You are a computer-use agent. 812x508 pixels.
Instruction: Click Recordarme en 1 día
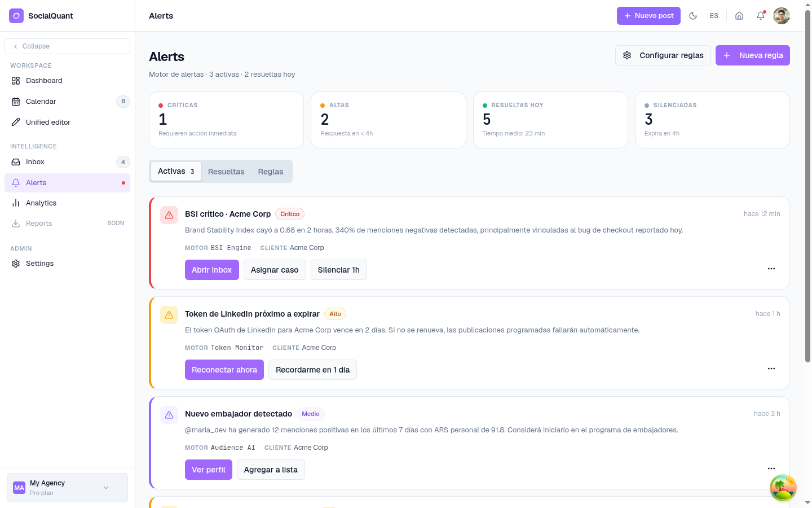click(313, 370)
